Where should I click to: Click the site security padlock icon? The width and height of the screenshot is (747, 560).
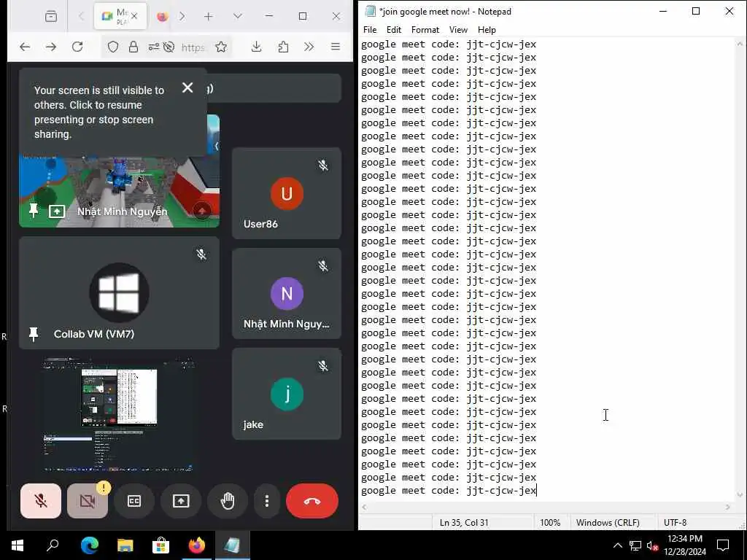pyautogui.click(x=133, y=47)
